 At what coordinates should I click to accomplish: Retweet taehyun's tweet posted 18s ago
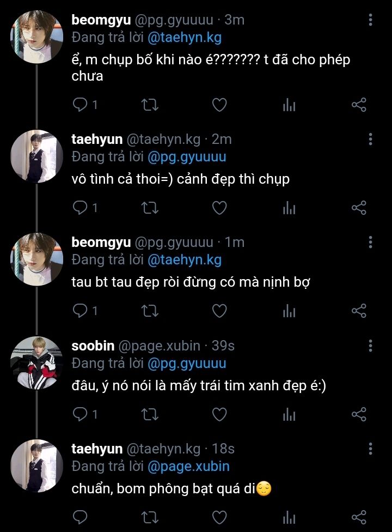tap(150, 516)
